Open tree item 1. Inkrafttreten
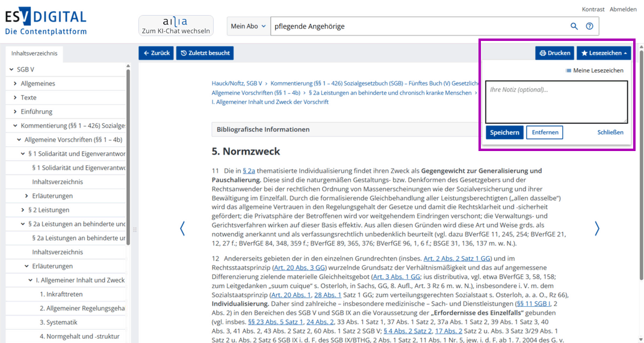 pyautogui.click(x=61, y=294)
